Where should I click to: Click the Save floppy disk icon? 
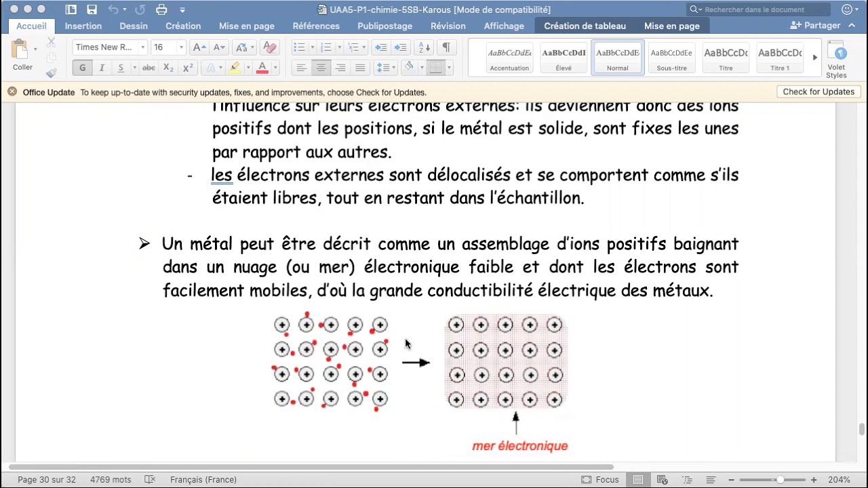point(92,9)
